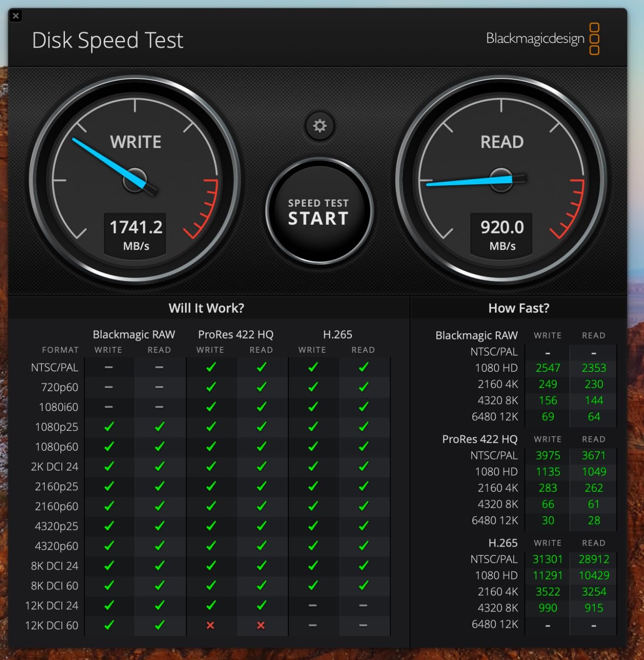644x660 pixels.
Task: Click H.265 1080 HD write value 11291
Action: (x=548, y=576)
